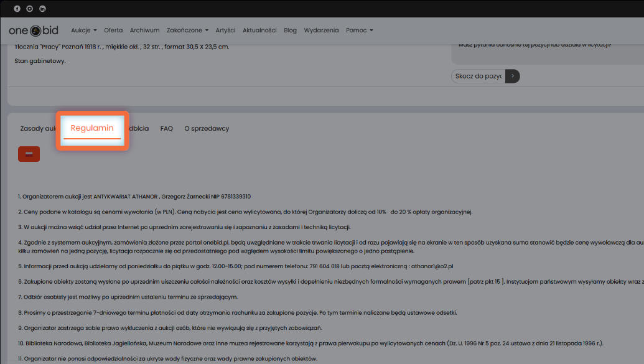Screen dimensions: 644x364
Task: Click the Skocz do pozycji input field
Action: tap(478, 76)
